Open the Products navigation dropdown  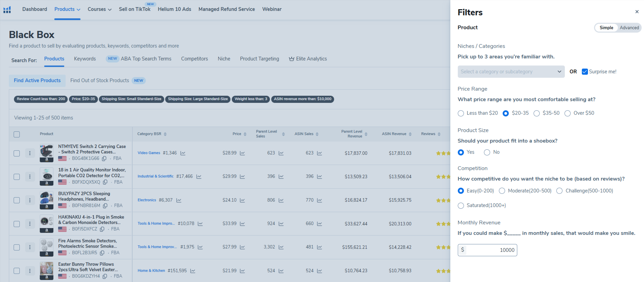[x=67, y=9]
